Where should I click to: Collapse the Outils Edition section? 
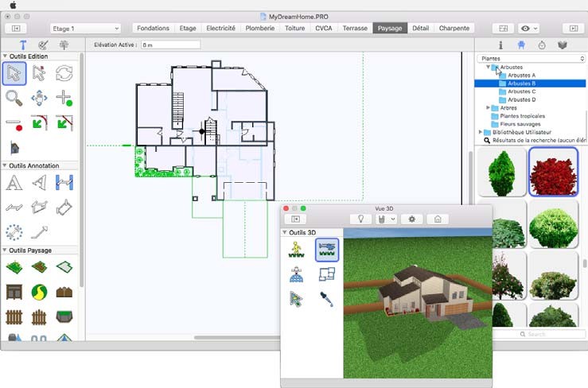click(x=5, y=56)
